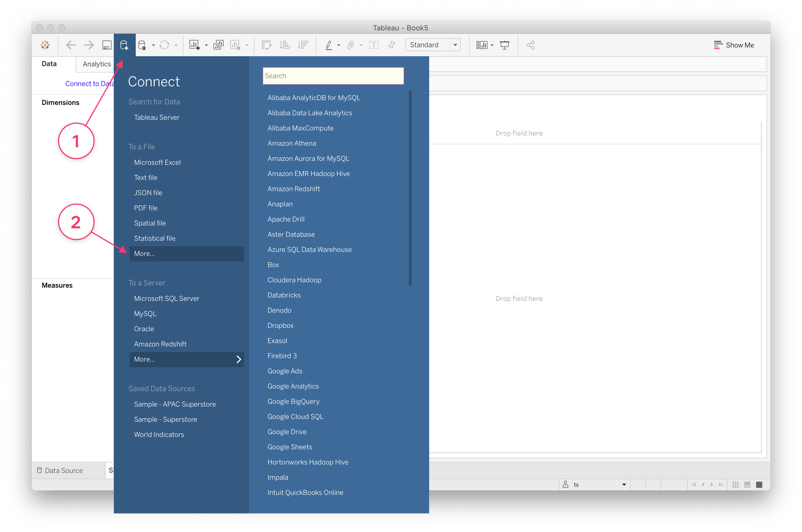Open the Show/Hide Cards dropdown arrow

pos(492,45)
